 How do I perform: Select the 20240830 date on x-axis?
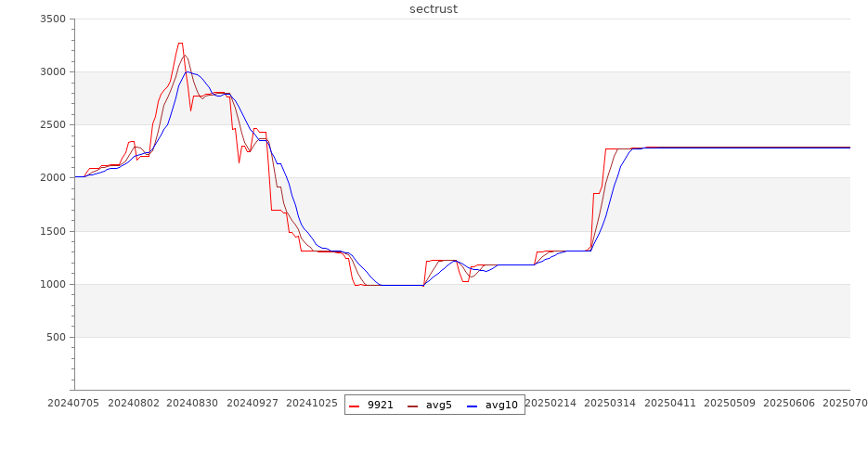[193, 404]
